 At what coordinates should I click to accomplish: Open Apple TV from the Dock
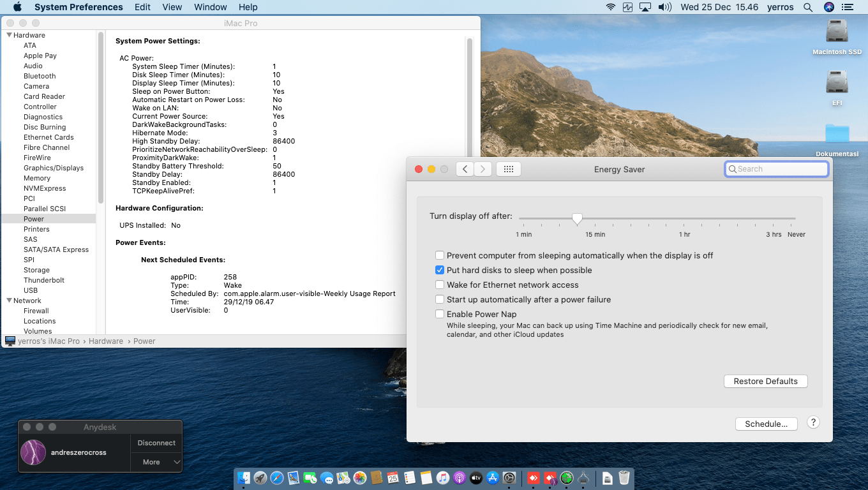pyautogui.click(x=476, y=477)
